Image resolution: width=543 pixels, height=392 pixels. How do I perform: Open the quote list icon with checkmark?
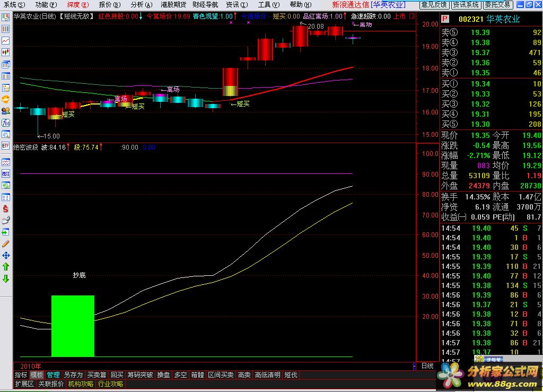pos(5,18)
